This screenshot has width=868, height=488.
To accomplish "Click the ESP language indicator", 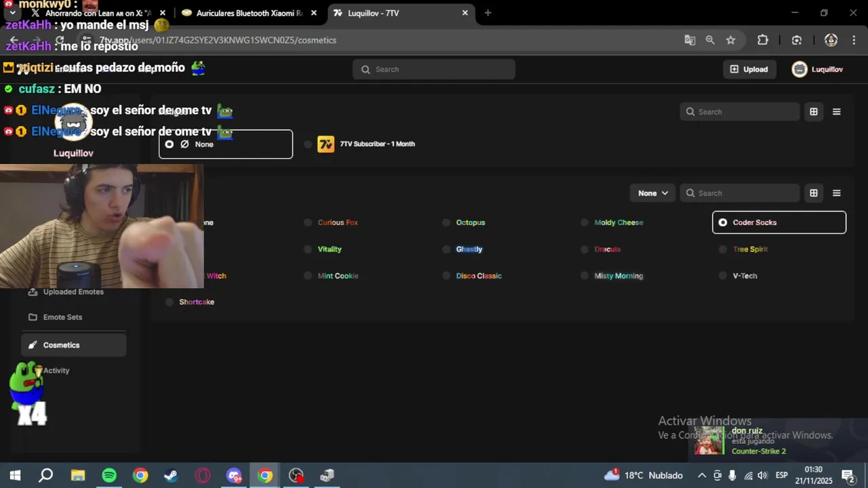I will (x=781, y=476).
